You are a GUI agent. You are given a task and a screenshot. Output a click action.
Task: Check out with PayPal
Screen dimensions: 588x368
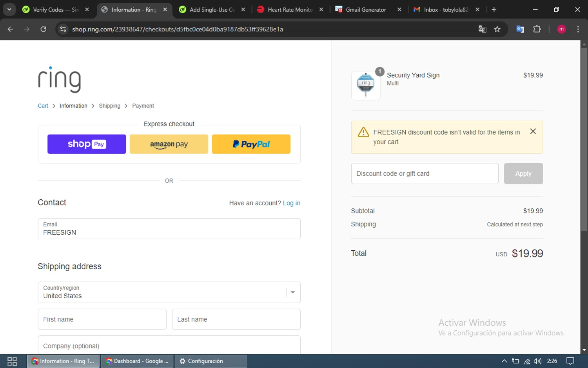[251, 144]
